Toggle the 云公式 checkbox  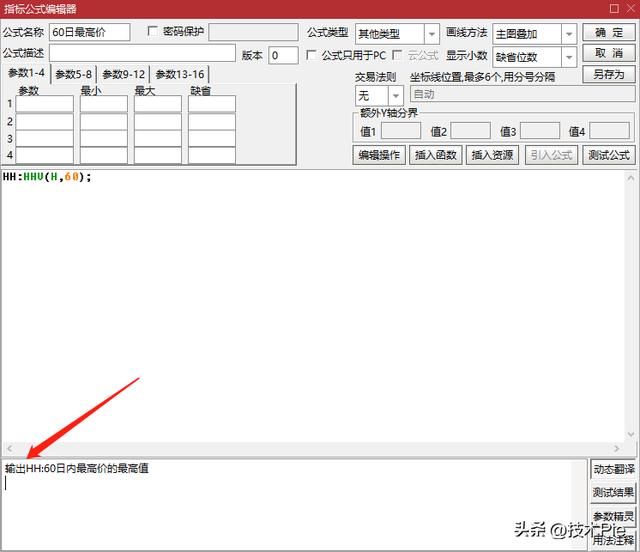(x=398, y=55)
